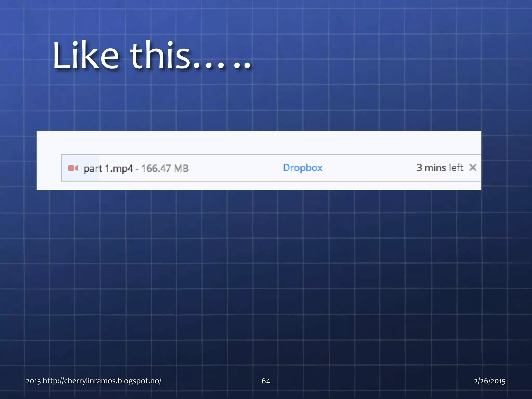Click the red video file icon
Viewport: 532px width, 399px height.
[73, 168]
